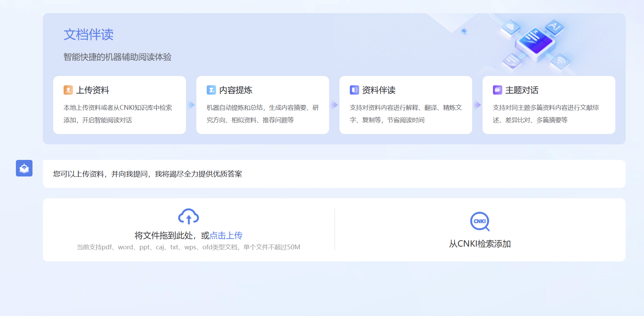Select the 内容提炼 feature card

point(262,104)
